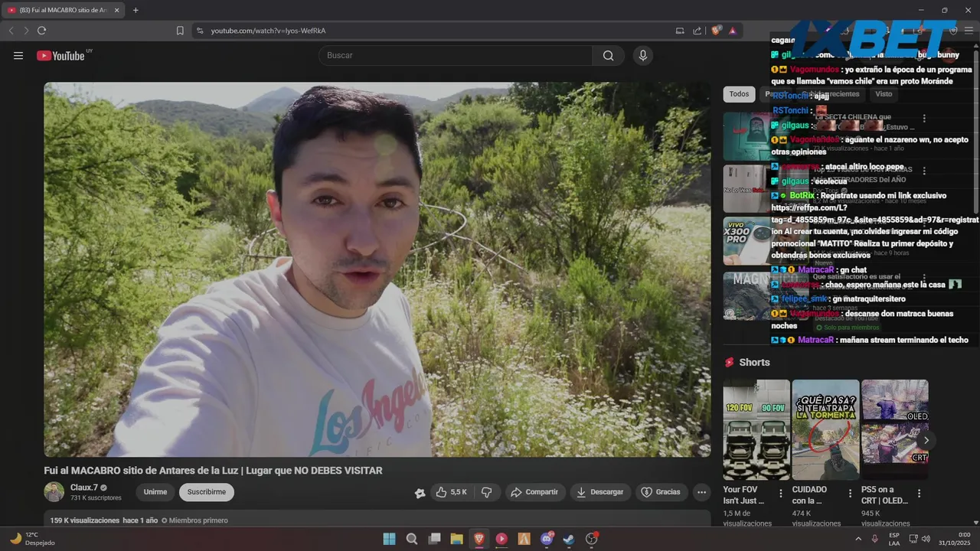Open a new browser tab
The width and height of the screenshot is (980, 551).
[x=136, y=10]
